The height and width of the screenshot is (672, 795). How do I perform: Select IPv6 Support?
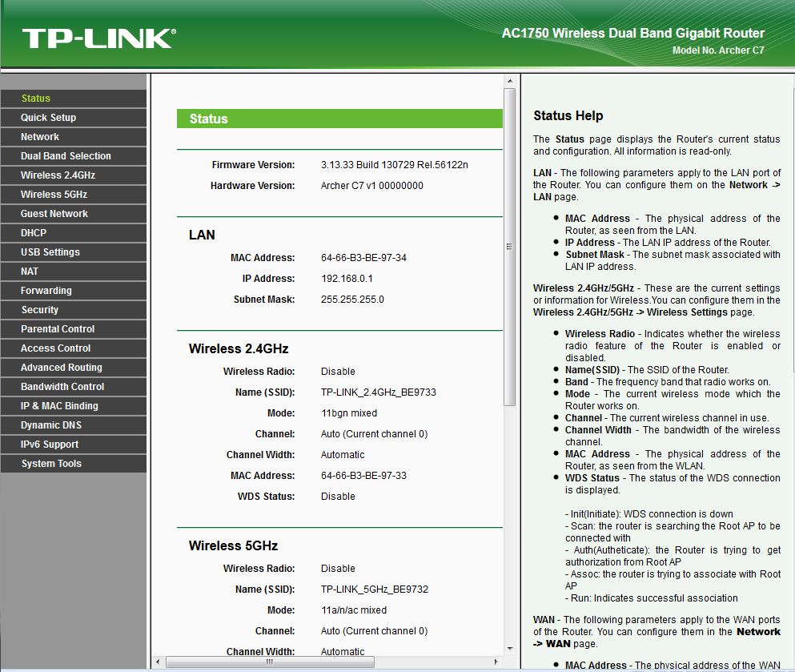click(74, 445)
